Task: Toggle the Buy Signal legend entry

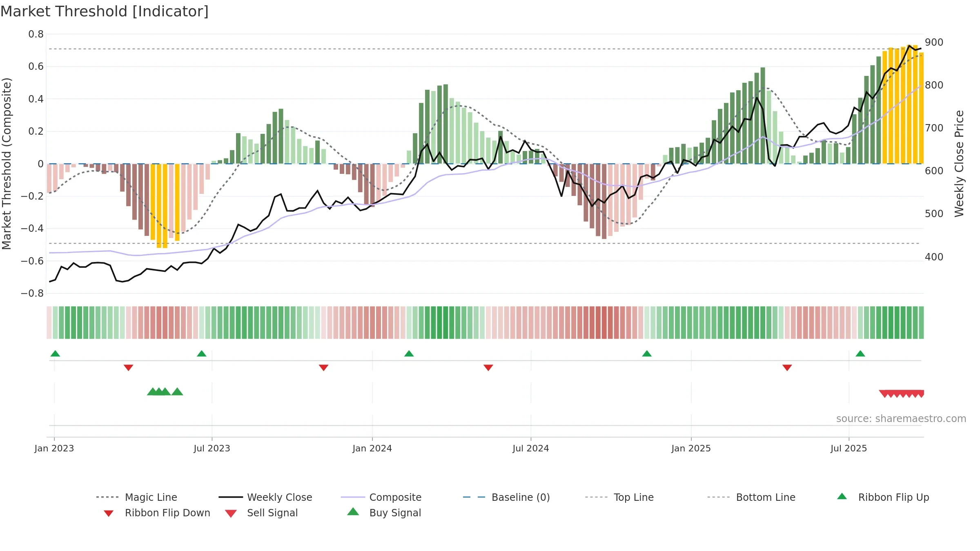Action: click(384, 513)
